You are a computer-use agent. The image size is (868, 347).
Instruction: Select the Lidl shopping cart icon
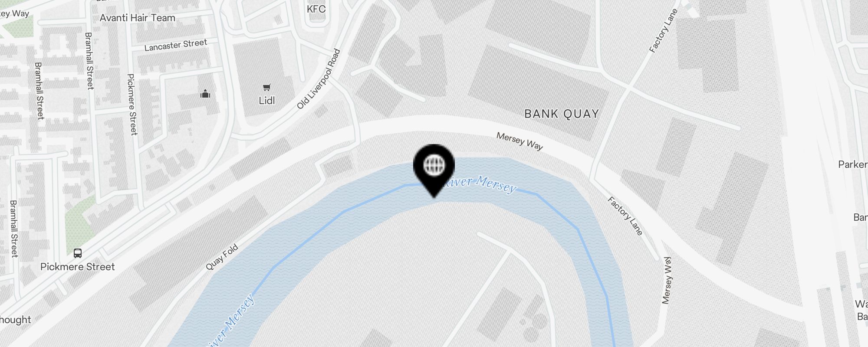(x=267, y=88)
